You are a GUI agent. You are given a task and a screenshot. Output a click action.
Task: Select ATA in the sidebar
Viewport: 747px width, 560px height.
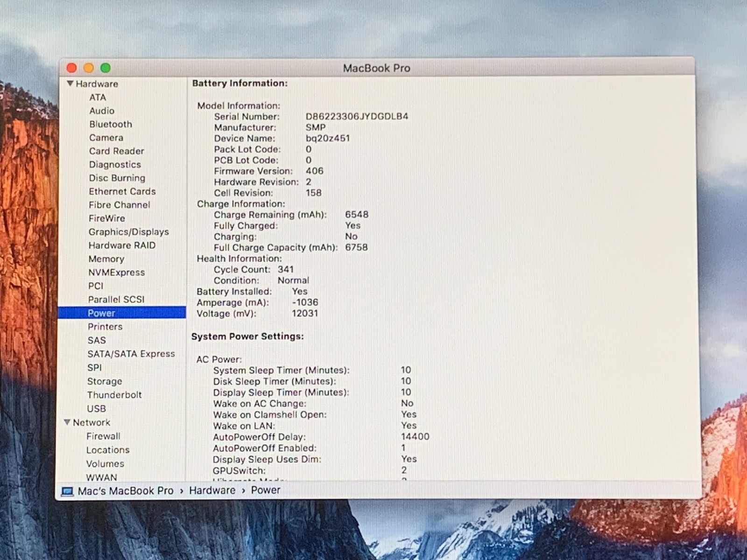click(x=98, y=98)
